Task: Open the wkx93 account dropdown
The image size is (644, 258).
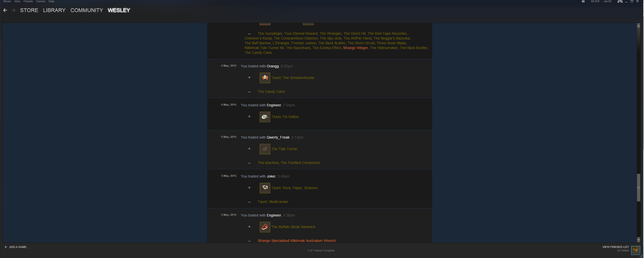Action: pyautogui.click(x=608, y=2)
